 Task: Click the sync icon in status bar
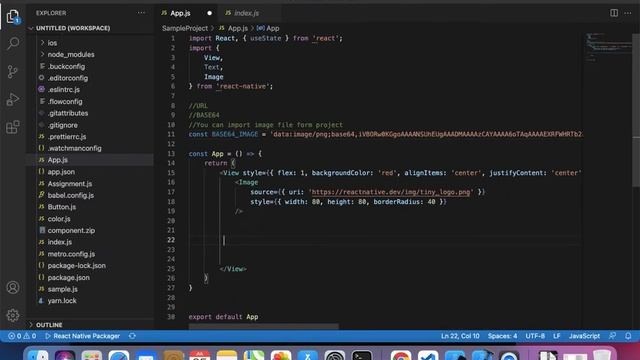click(132, 336)
